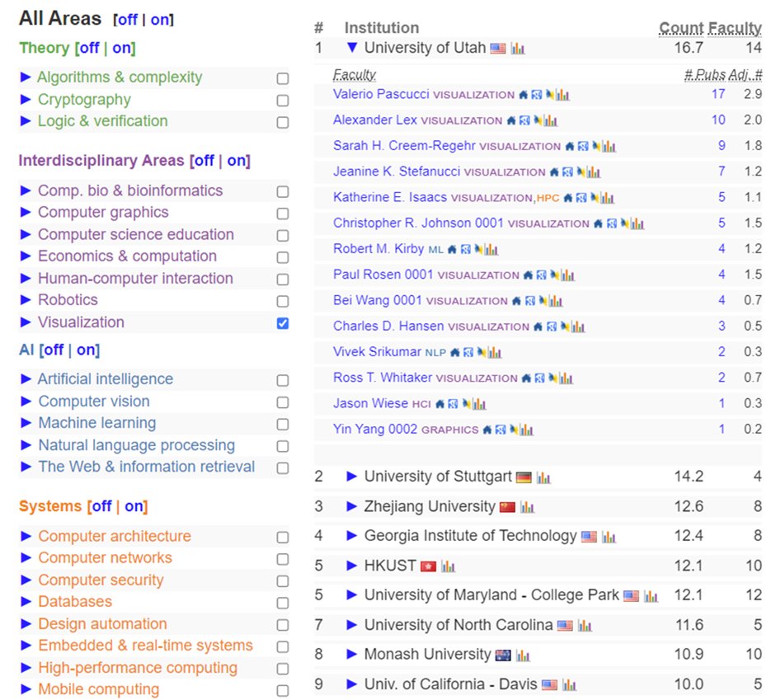Show Yin Yang's publication chart icon
Image resolution: width=776 pixels, height=700 pixels.
coord(527,430)
